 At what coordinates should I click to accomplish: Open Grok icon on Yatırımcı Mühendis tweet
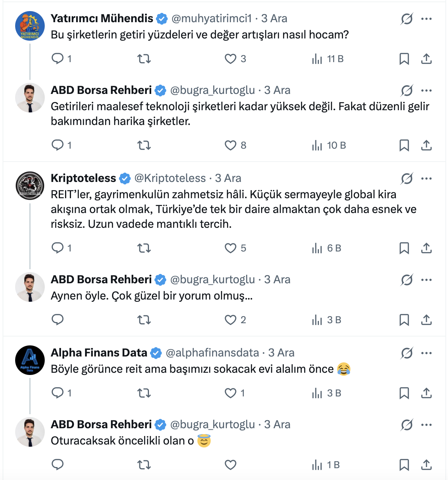[x=407, y=18]
